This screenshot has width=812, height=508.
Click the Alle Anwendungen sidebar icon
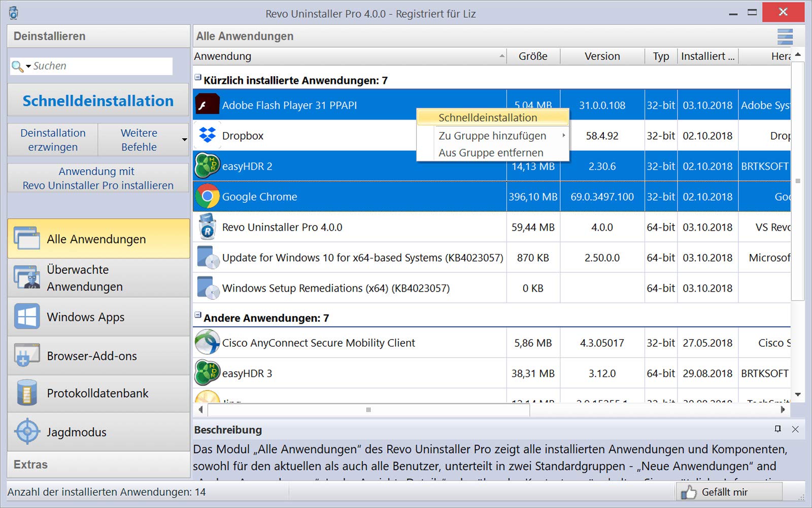pyautogui.click(x=27, y=239)
